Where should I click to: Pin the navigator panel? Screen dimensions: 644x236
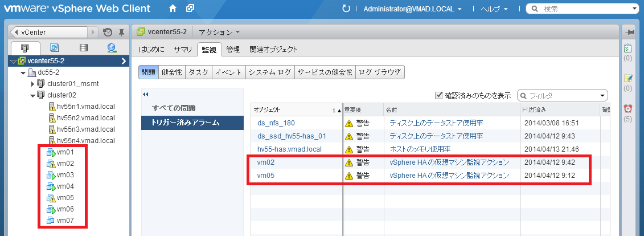point(121,32)
